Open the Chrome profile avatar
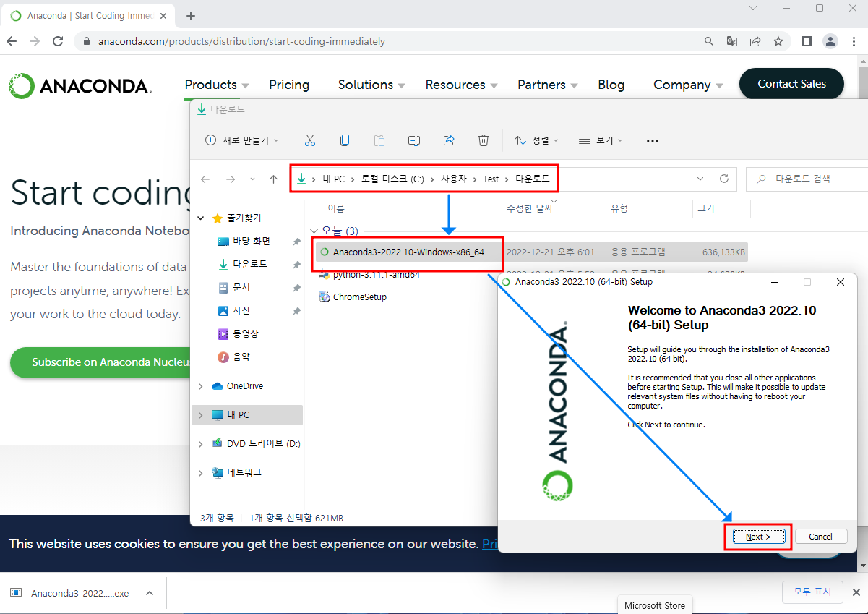Image resolution: width=868 pixels, height=614 pixels. 830,41
